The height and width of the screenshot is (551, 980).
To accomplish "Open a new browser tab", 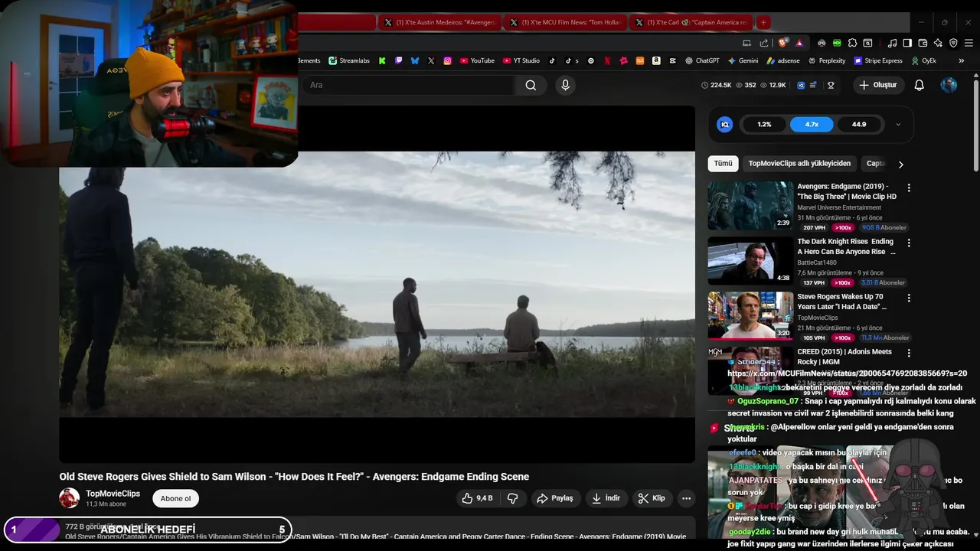I will 763,22.
